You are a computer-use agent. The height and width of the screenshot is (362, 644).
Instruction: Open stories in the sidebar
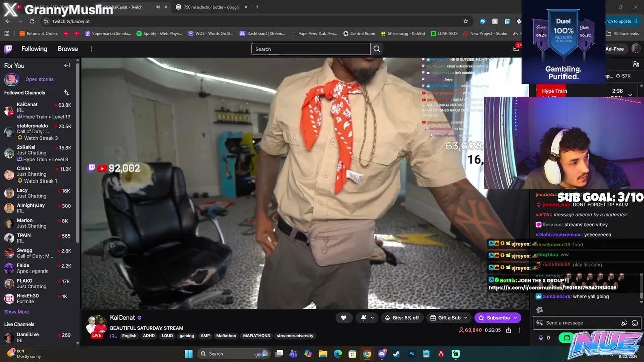pyautogui.click(x=39, y=79)
